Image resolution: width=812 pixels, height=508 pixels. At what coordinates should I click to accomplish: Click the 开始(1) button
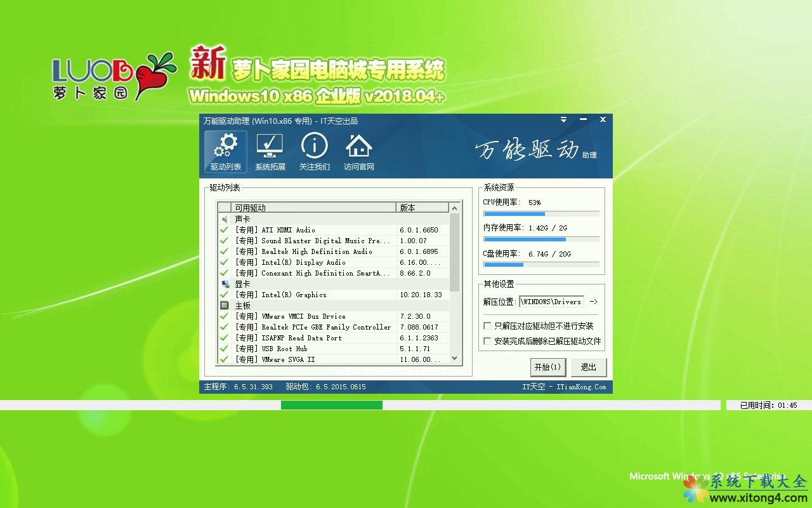[x=547, y=367]
